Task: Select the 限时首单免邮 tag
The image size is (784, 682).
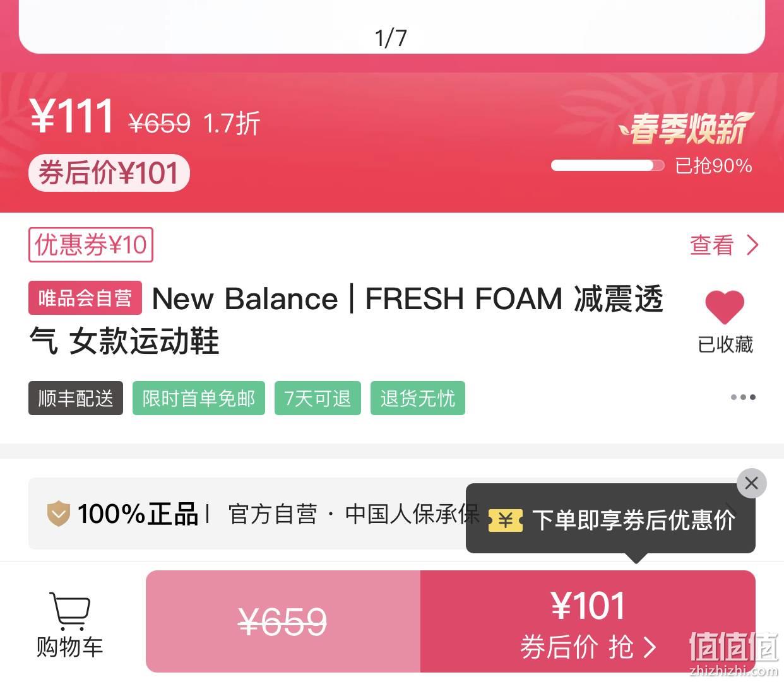Action: coord(199,398)
